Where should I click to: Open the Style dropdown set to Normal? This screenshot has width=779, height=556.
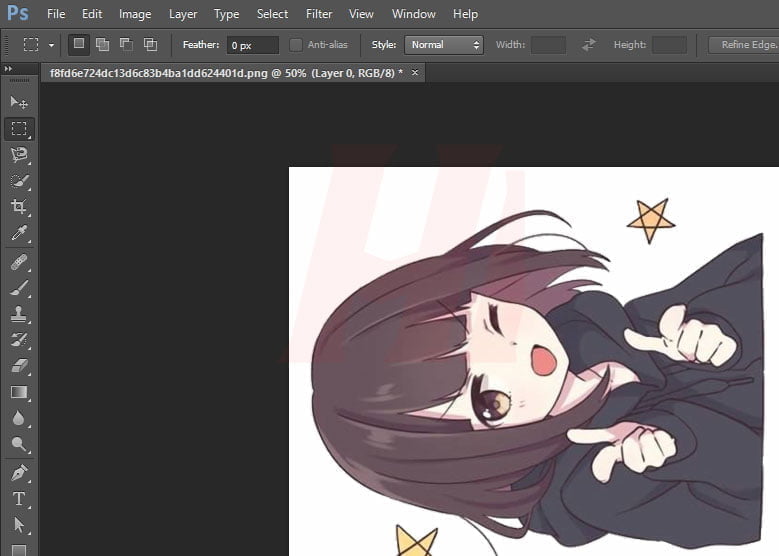[444, 45]
